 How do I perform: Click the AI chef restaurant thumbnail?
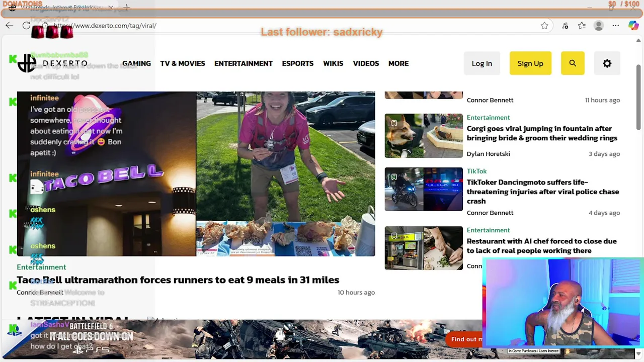[x=424, y=248]
